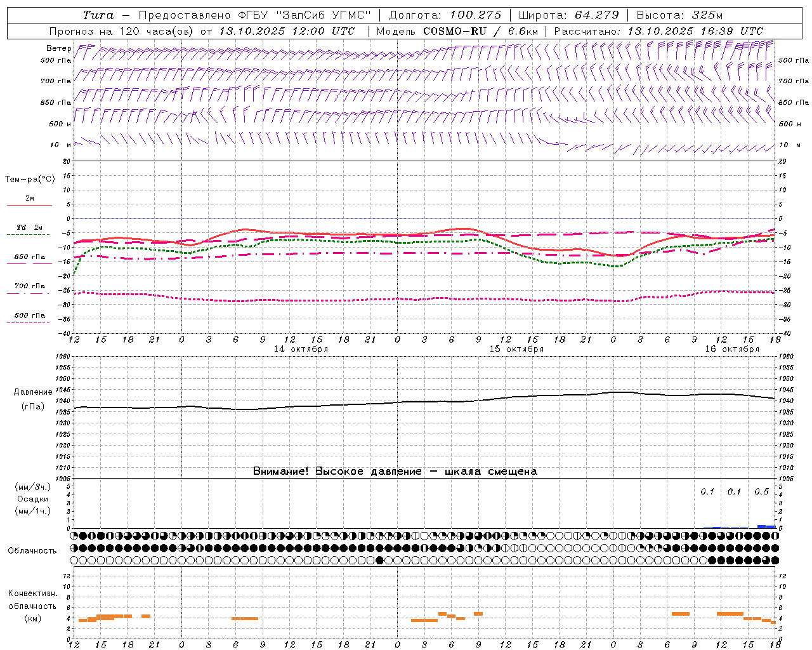Click the Облачность cloud cover label
Viewport: 812px width, 650px height.
32,551
